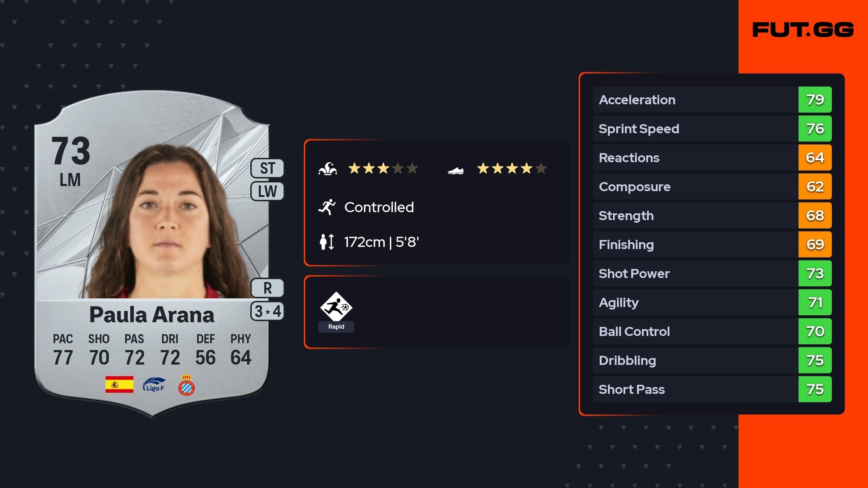Click the running figure AcceleRATE icon
Viewport: 868px width, 488px height.
tap(327, 207)
